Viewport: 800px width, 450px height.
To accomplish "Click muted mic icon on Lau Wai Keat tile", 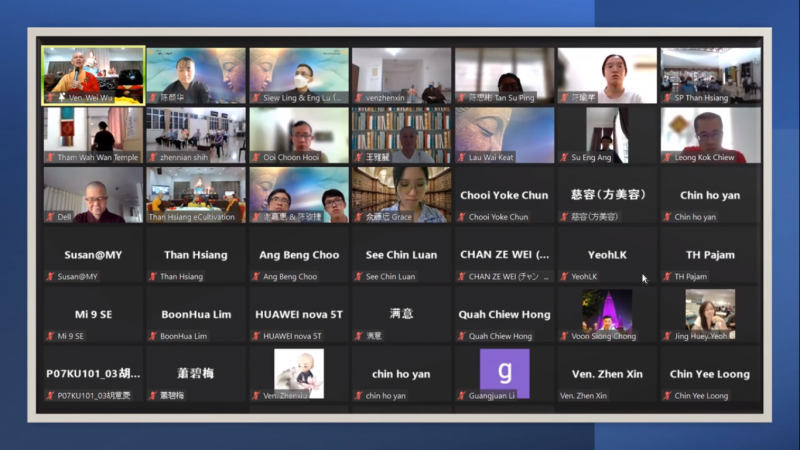I will (461, 157).
